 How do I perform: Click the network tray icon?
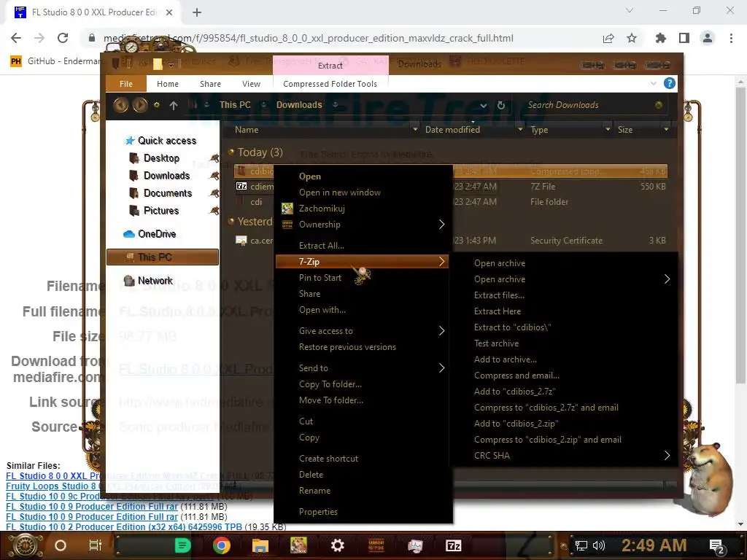581,545
